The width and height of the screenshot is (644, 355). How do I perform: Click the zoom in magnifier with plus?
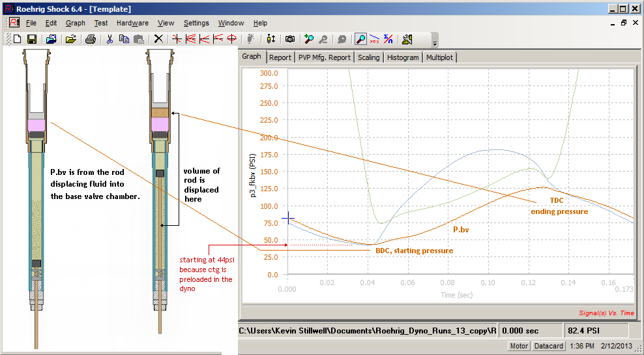[309, 39]
